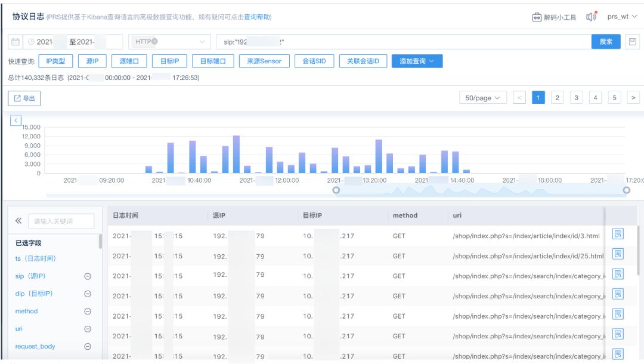Add quick query IP类型

[55, 61]
